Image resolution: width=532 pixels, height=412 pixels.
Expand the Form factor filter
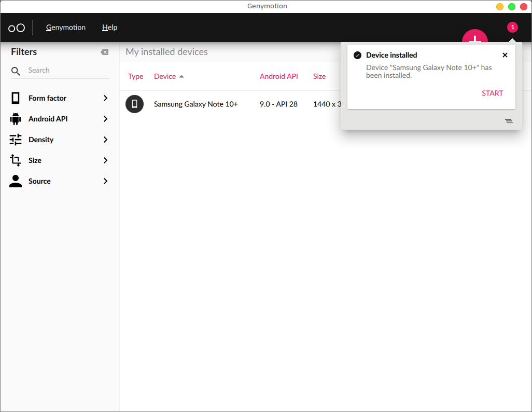coord(105,98)
